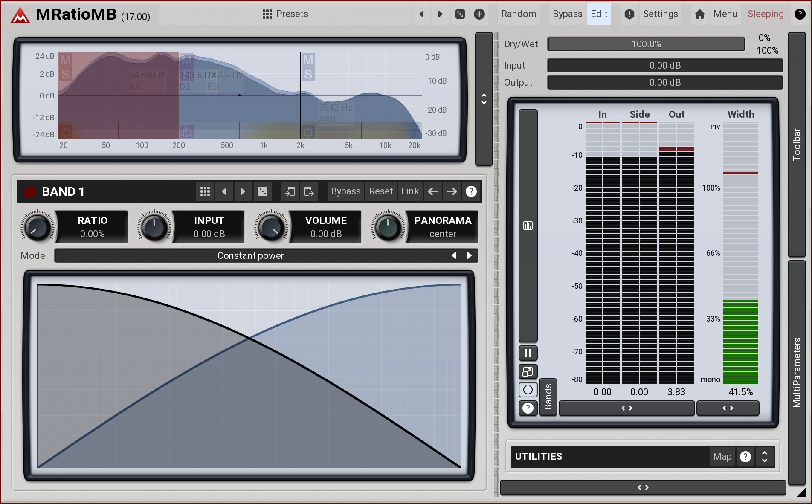Pause the meter display

coord(528,353)
